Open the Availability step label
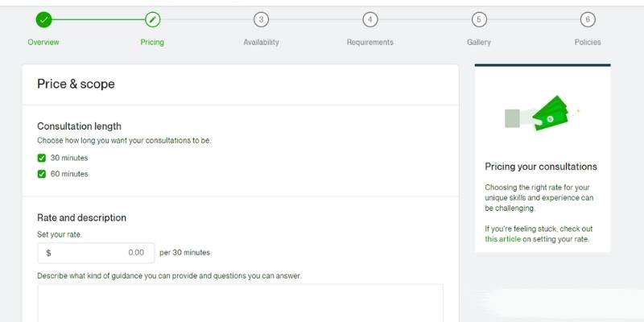This screenshot has width=644, height=322. pos(261,43)
